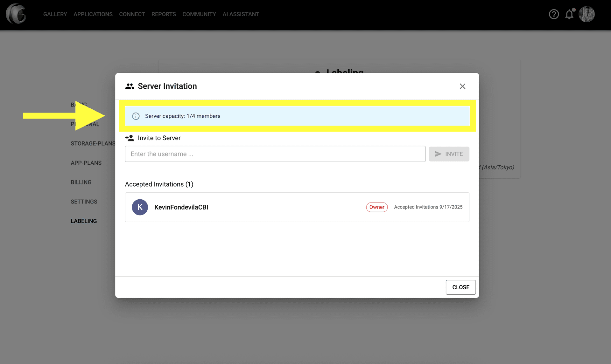This screenshot has width=611, height=364.
Task: Focus the username input field
Action: [x=275, y=154]
